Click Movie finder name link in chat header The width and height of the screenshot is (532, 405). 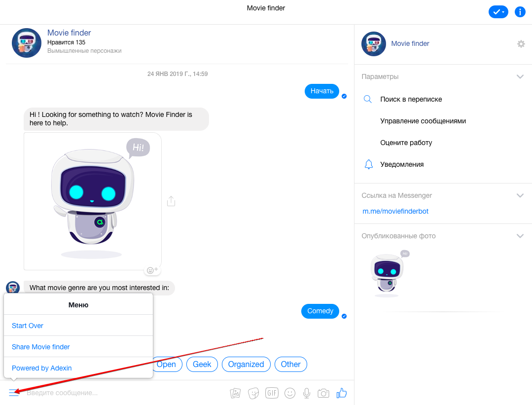69,33
